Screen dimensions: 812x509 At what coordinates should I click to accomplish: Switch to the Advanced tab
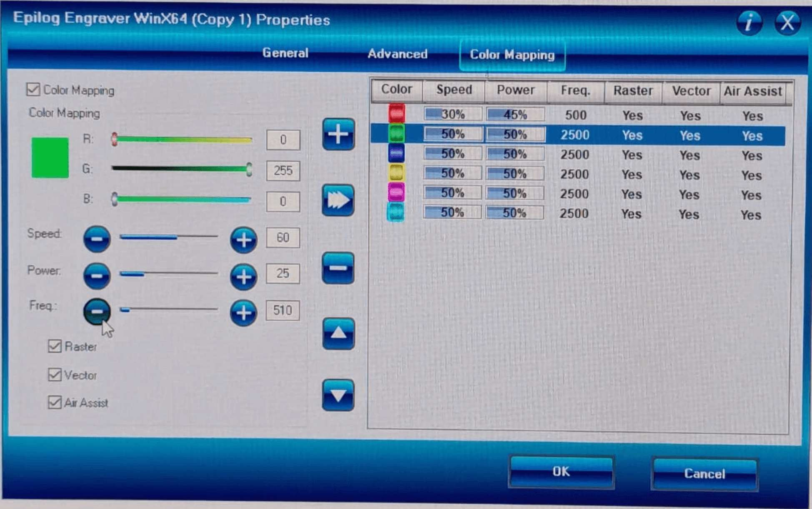point(397,54)
